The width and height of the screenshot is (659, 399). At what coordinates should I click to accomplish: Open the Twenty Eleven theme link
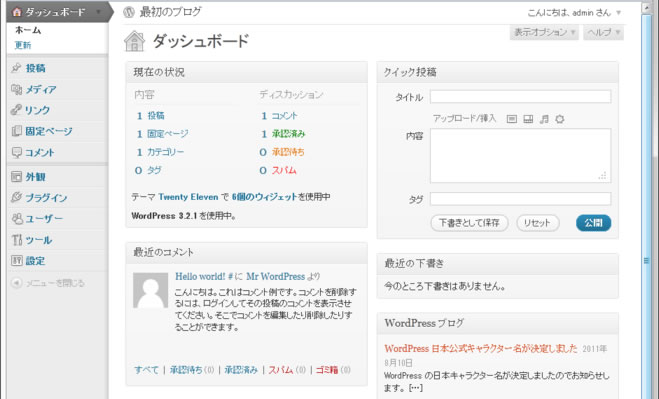pos(188,197)
